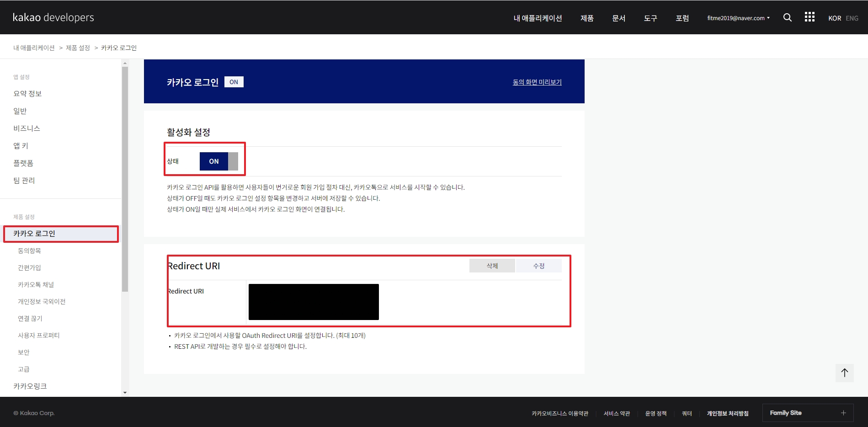The image size is (868, 427).
Task: Open 서비스 약관 footer link
Action: (617, 413)
